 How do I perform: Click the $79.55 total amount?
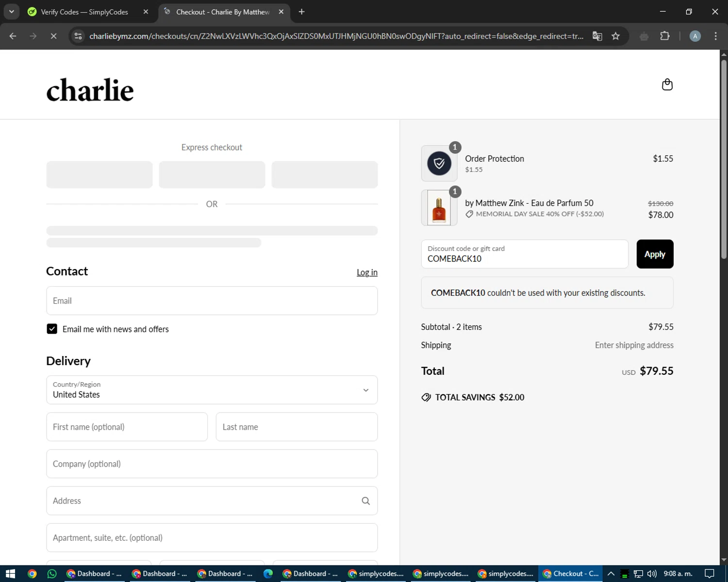pyautogui.click(x=656, y=371)
